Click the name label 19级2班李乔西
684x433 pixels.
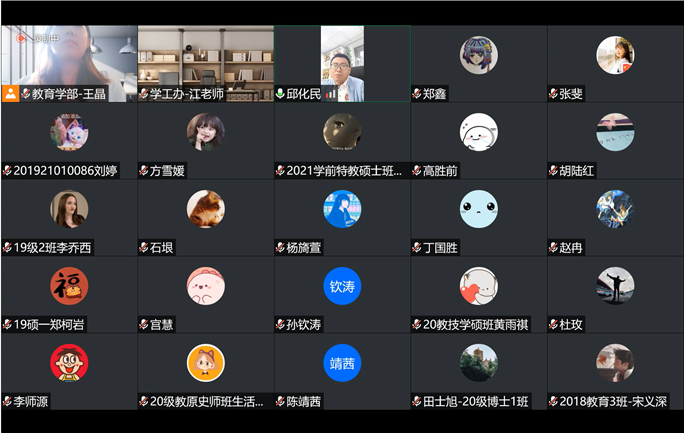[x=52, y=248]
